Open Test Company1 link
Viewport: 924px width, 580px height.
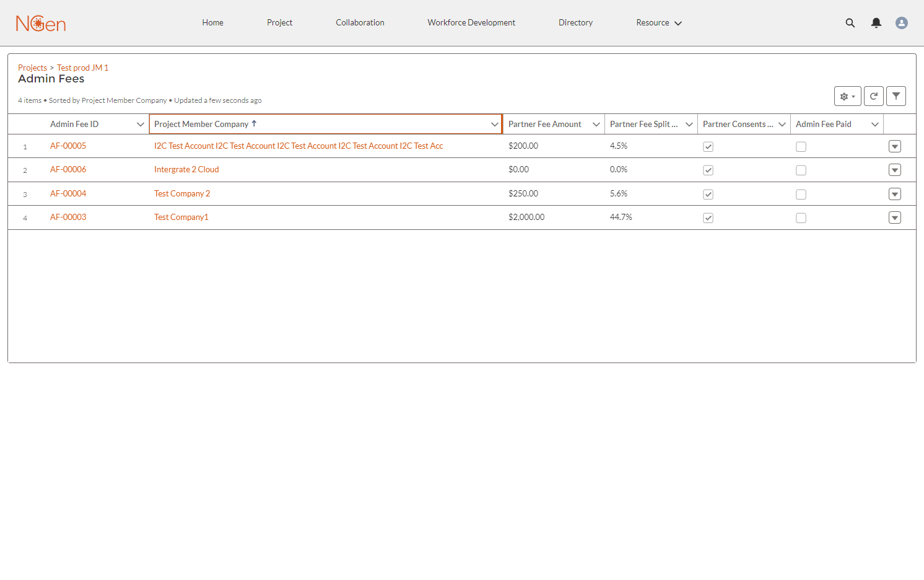coord(181,217)
